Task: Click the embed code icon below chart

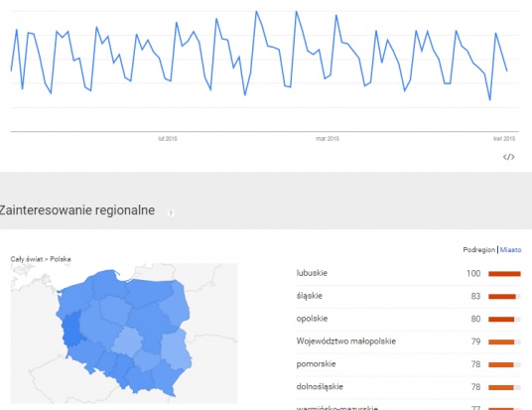Action: 508,157
